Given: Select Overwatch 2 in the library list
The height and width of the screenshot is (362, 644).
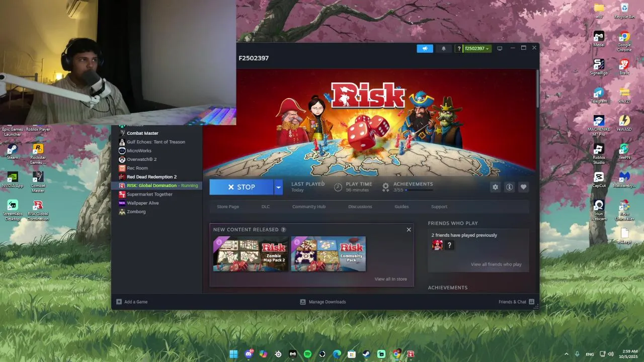Looking at the screenshot, I should pos(156,159).
